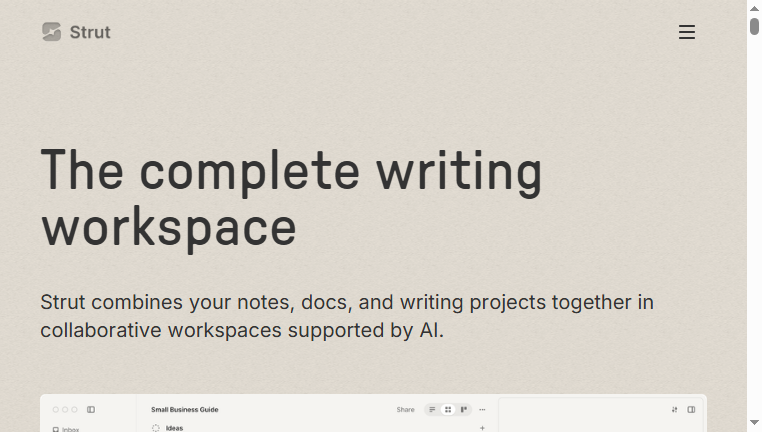Click the 'Strut combines your notes' subheading paragraph
The image size is (762, 432).
coord(347,316)
